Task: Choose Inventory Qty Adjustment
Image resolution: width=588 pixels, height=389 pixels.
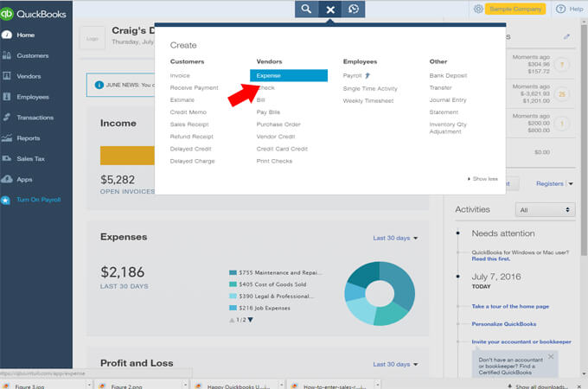Action: 448,128
